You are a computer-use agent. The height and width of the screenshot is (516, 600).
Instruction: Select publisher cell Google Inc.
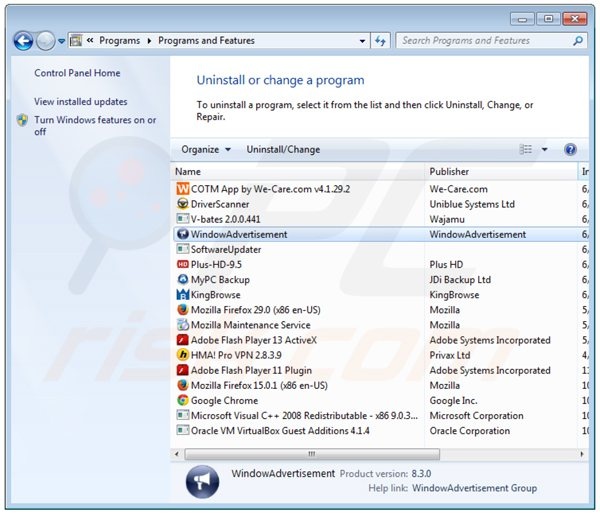point(453,401)
